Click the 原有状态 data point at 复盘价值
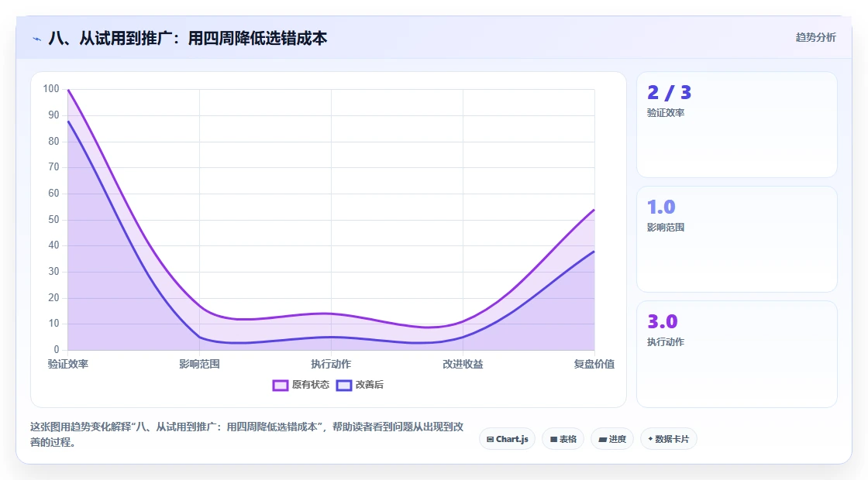 tap(594, 210)
